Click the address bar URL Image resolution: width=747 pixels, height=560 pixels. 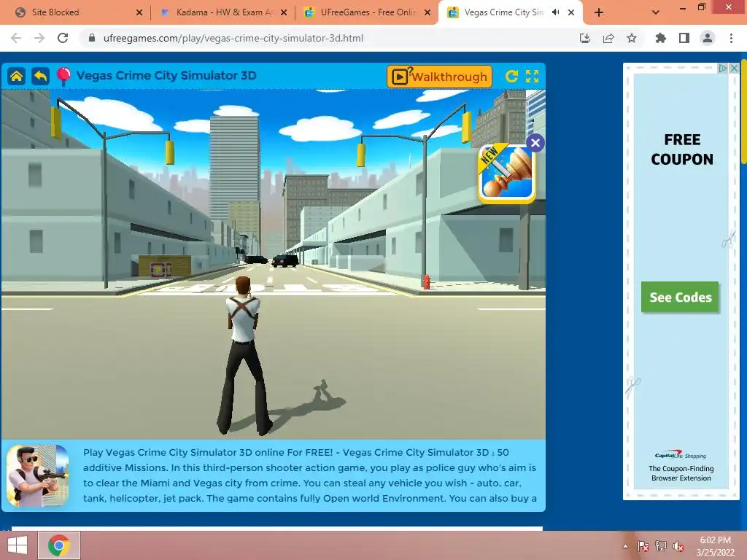pyautogui.click(x=233, y=38)
